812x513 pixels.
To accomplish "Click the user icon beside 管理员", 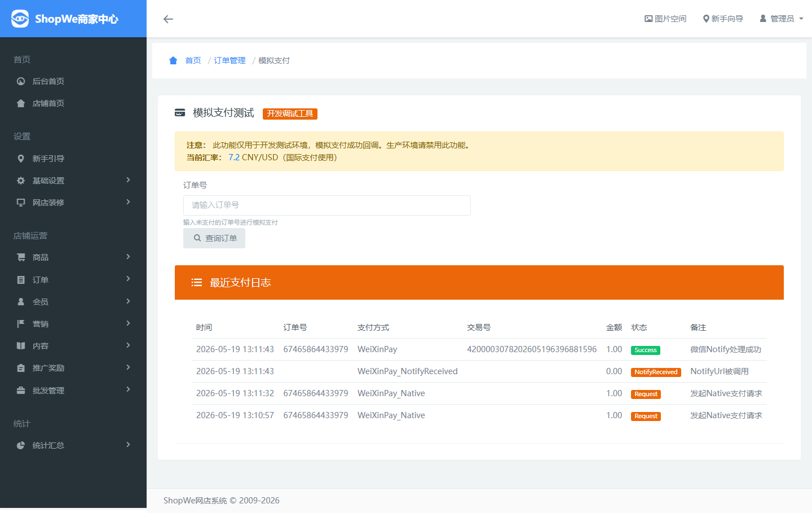I will (x=763, y=19).
